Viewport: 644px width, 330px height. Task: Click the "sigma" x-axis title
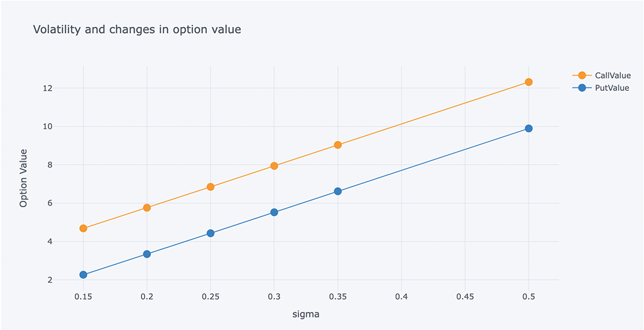306,314
